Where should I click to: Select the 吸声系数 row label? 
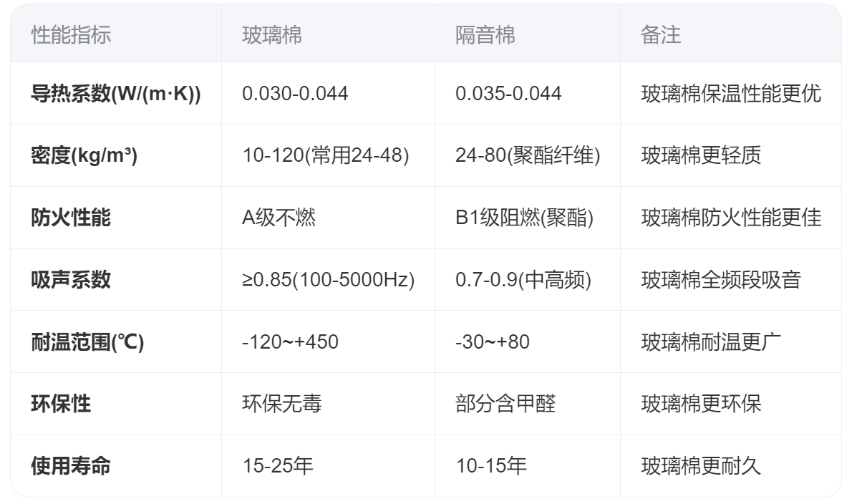click(x=71, y=279)
